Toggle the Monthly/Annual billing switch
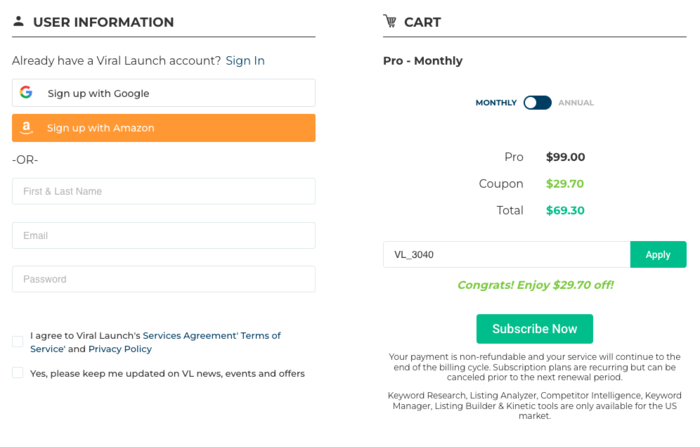The height and width of the screenshot is (447, 700). (x=537, y=103)
